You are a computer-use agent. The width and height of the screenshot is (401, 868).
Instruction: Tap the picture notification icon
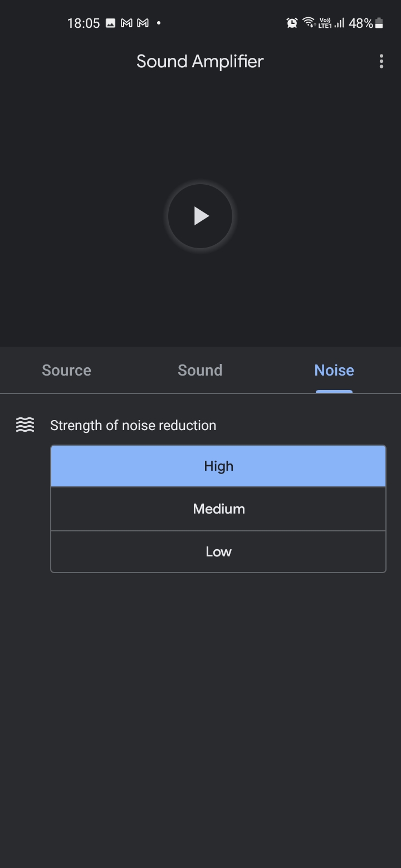tap(111, 23)
